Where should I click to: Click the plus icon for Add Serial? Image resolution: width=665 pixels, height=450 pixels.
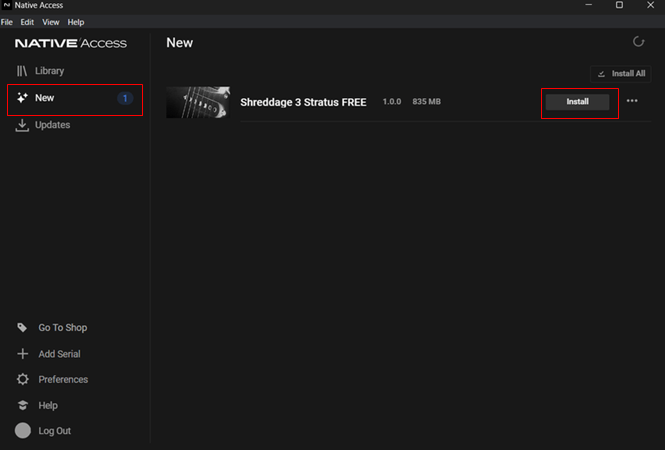(x=22, y=354)
